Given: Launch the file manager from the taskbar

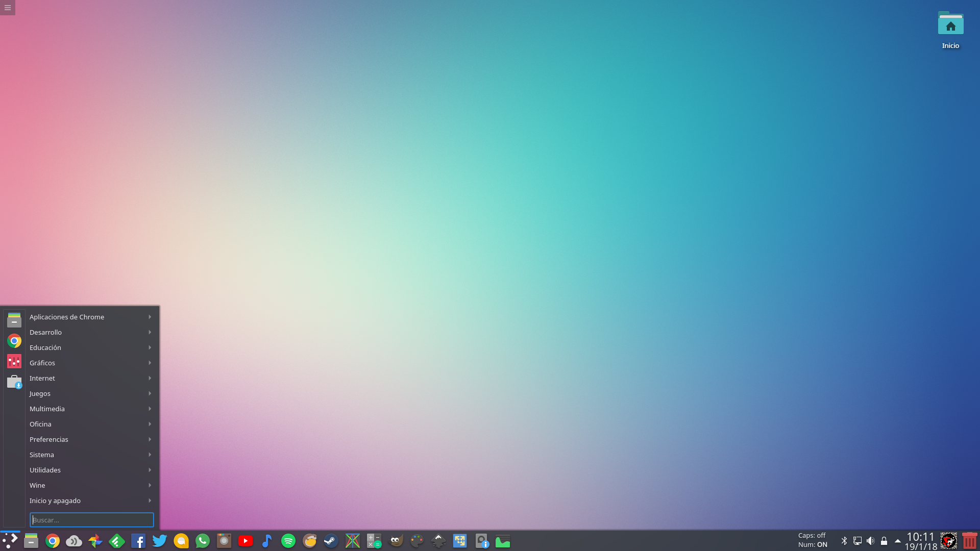Looking at the screenshot, I should click(x=31, y=541).
